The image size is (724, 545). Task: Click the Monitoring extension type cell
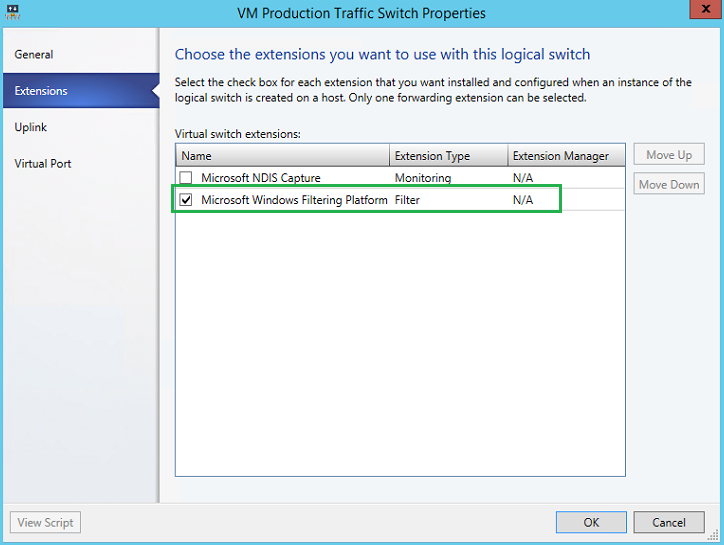tap(423, 178)
